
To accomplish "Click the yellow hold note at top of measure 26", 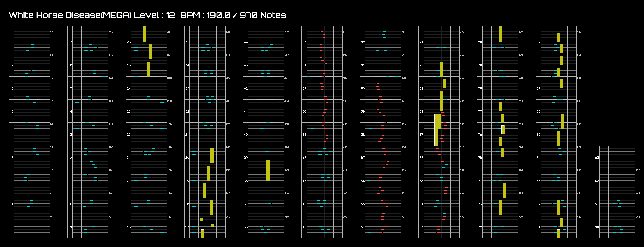I will (x=144, y=34).
